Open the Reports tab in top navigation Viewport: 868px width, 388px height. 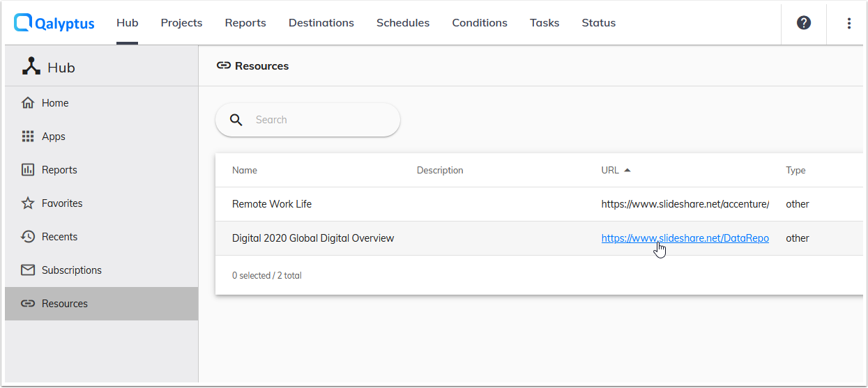[x=245, y=23]
